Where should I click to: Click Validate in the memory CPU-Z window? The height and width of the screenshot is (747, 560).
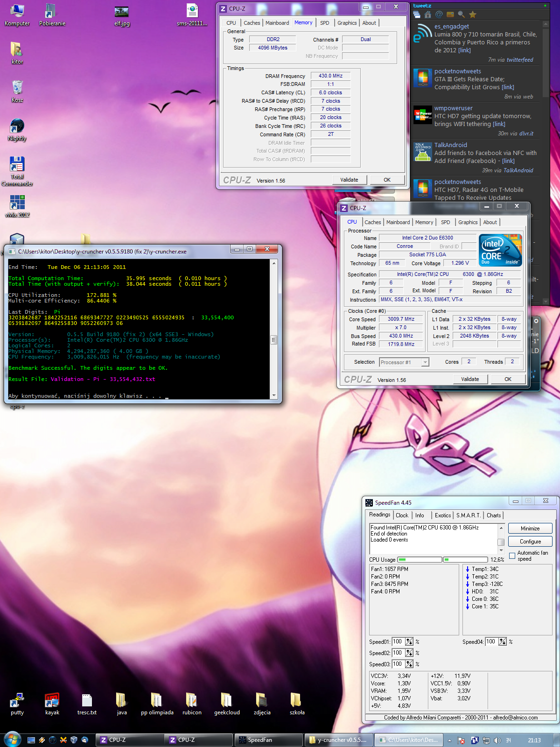click(349, 180)
